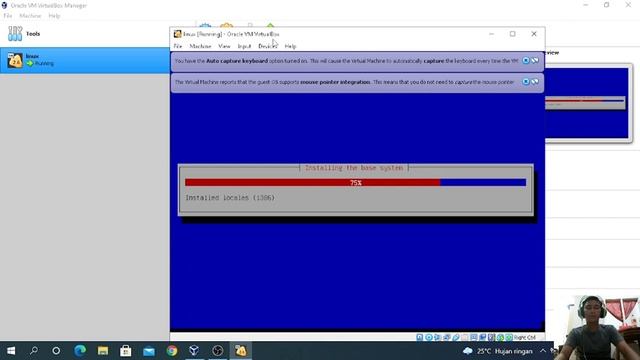Open Machine menu in VirtualBox Manager
This screenshot has height=360, width=640.
pos(30,16)
